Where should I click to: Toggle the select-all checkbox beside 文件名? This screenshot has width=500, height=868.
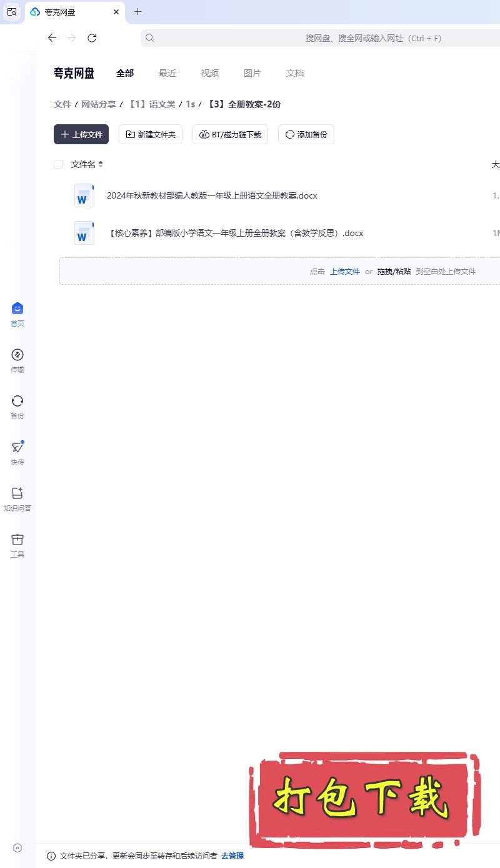pyautogui.click(x=58, y=164)
